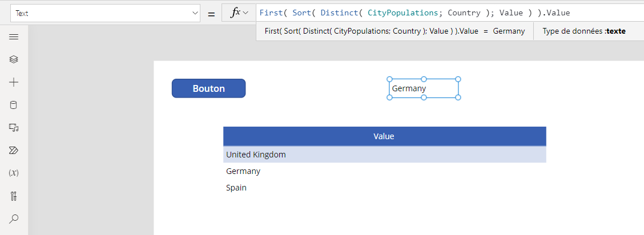Open the Search magnifier in sidebar
This screenshot has height=235, width=644.
click(x=14, y=218)
